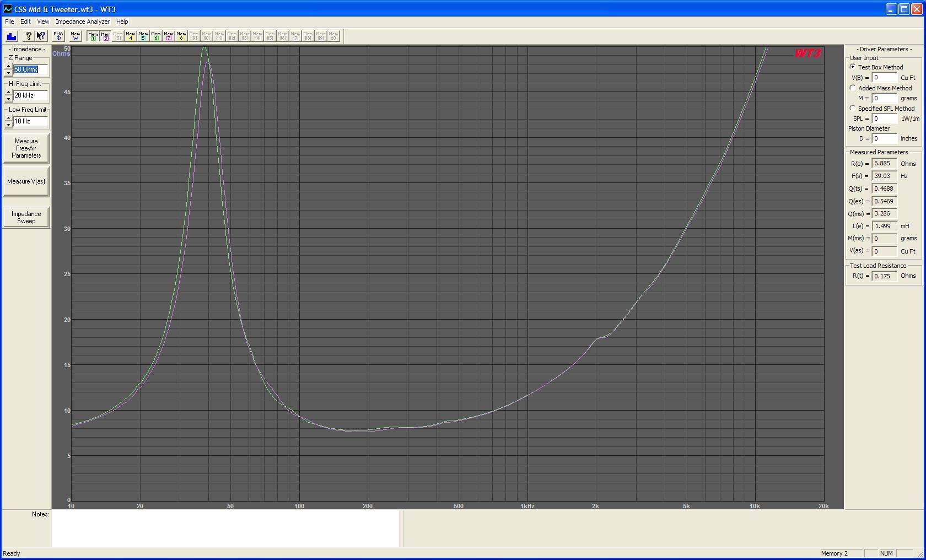Click the Mem 16 toolbar icon

(x=283, y=36)
